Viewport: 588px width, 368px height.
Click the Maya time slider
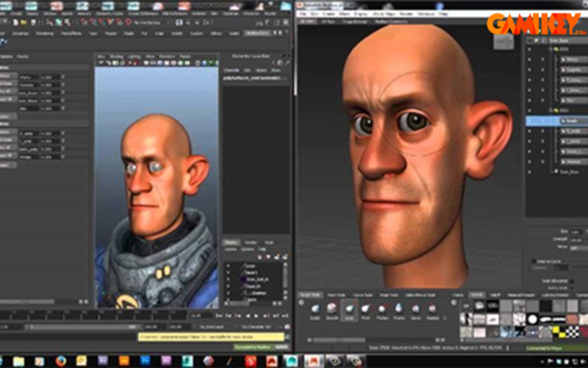pos(94,316)
